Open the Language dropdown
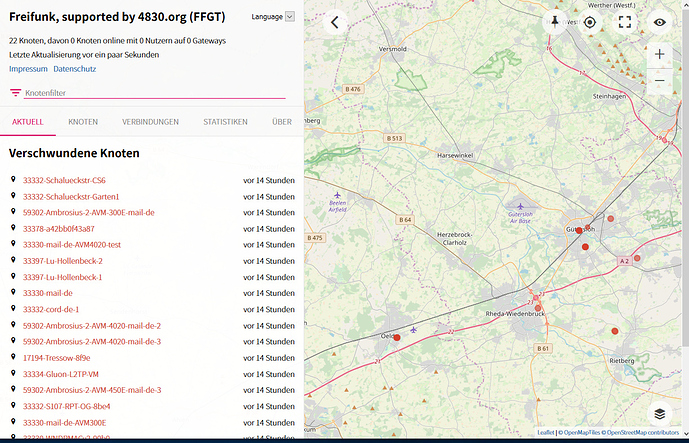The width and height of the screenshot is (689, 443). 272,17
